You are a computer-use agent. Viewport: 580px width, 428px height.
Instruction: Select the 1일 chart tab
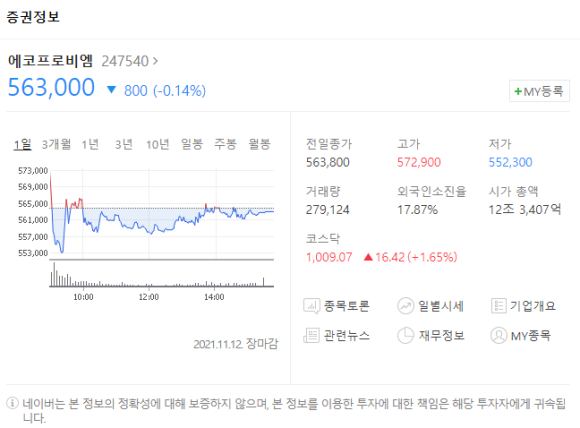23,144
